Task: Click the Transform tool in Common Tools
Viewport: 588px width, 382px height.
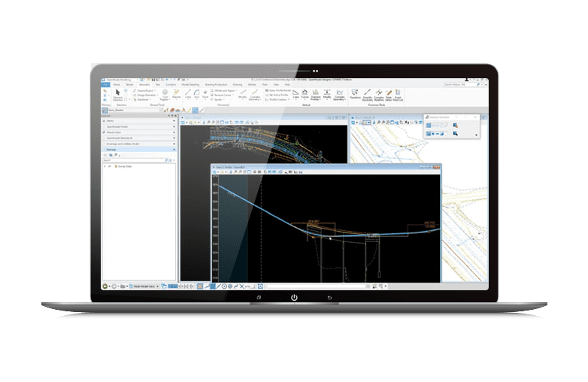Action: 353,95
